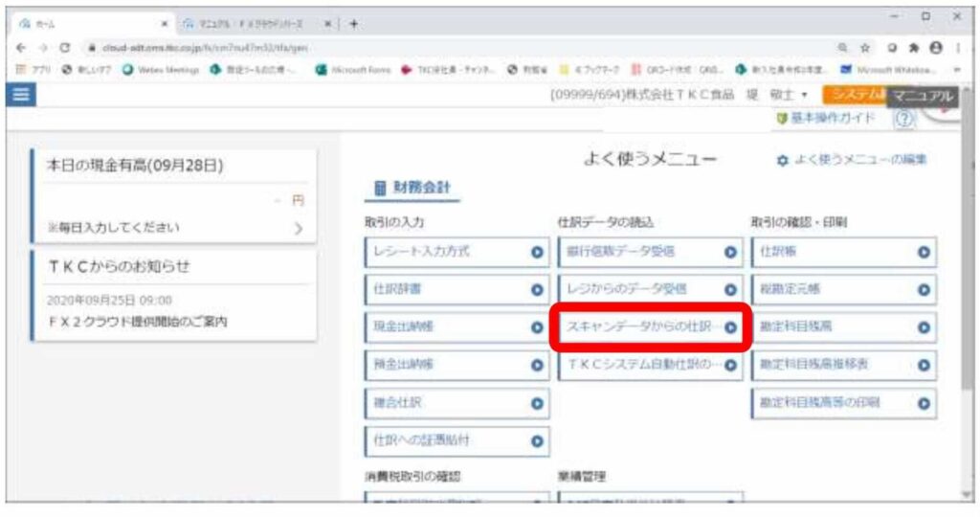The width and height of the screenshot is (980, 517).
Task: Click the gear icon for よく使うメニューの編集
Action: tap(782, 160)
